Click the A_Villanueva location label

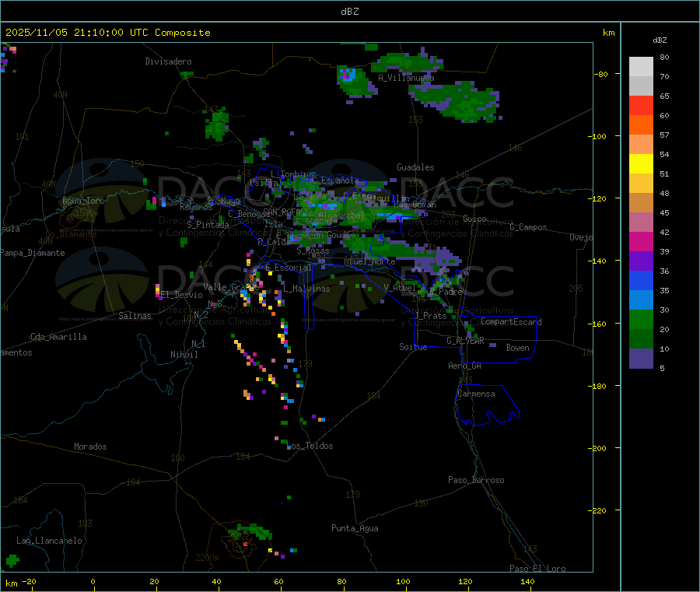click(x=406, y=78)
